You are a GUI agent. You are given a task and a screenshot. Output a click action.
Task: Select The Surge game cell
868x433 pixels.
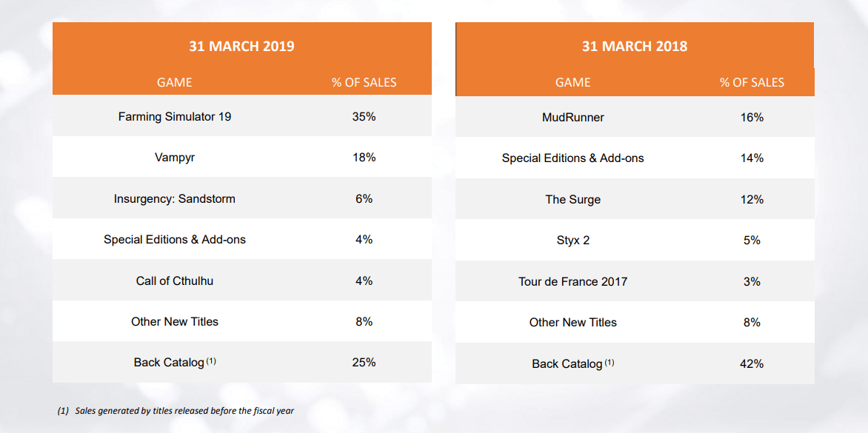tap(572, 199)
